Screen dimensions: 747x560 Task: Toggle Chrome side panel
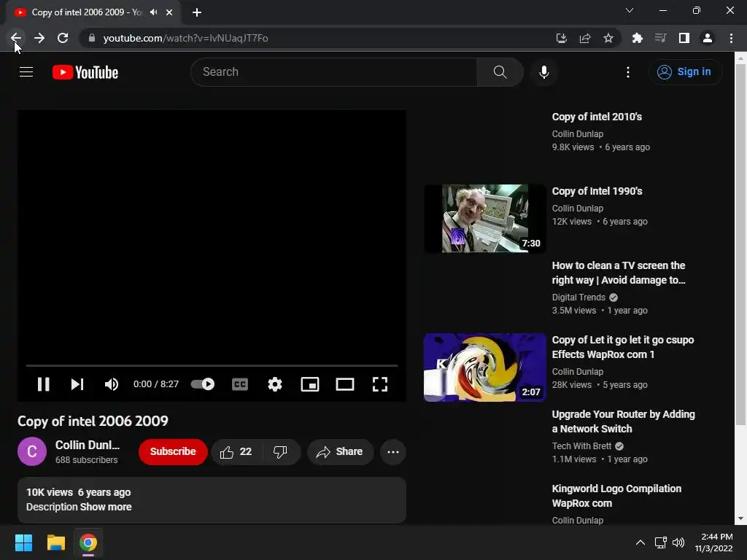point(684,38)
